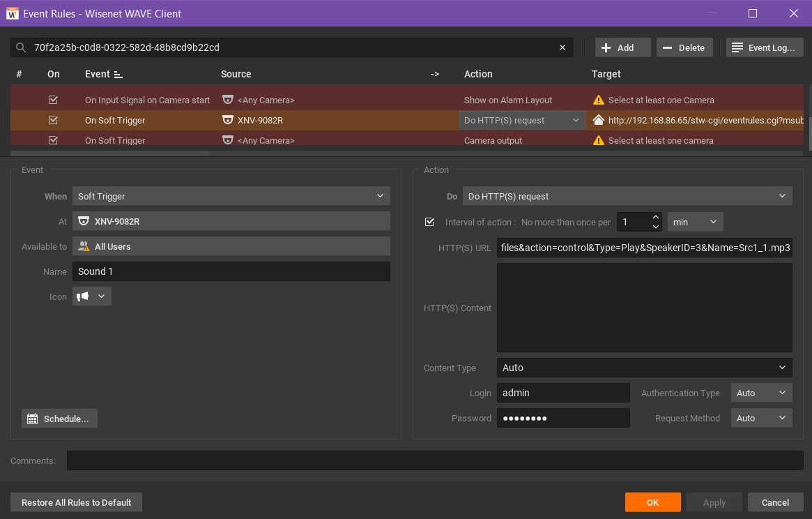Toggle the Camera output rule On checkbox

click(53, 140)
